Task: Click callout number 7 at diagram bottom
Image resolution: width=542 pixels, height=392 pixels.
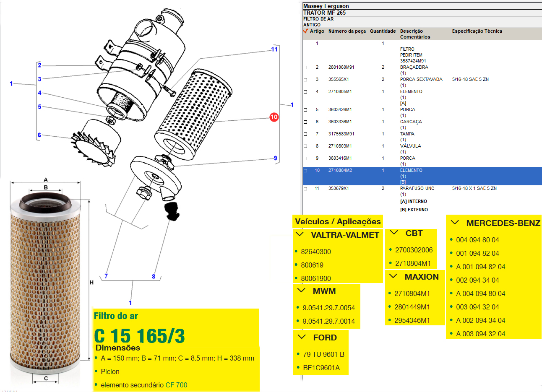Action: pos(106,276)
